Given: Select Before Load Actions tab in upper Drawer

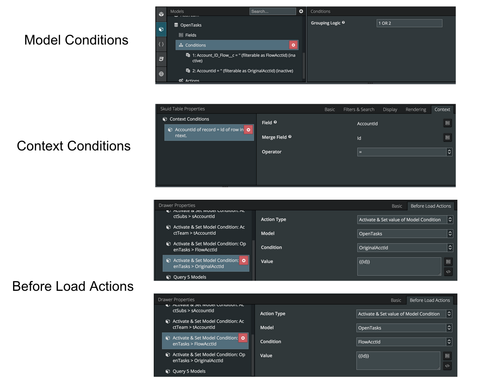Looking at the screenshot, I should 431,206.
